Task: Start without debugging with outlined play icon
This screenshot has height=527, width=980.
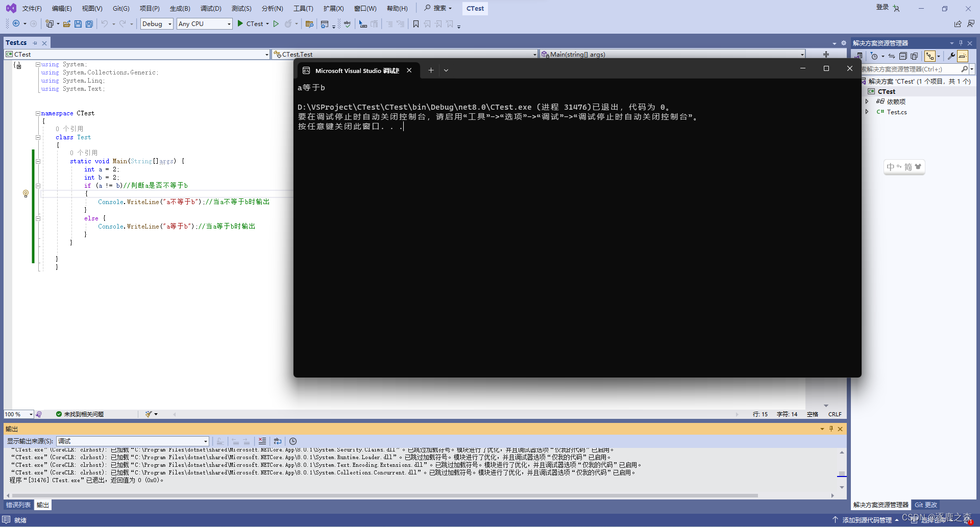Action: click(x=276, y=24)
